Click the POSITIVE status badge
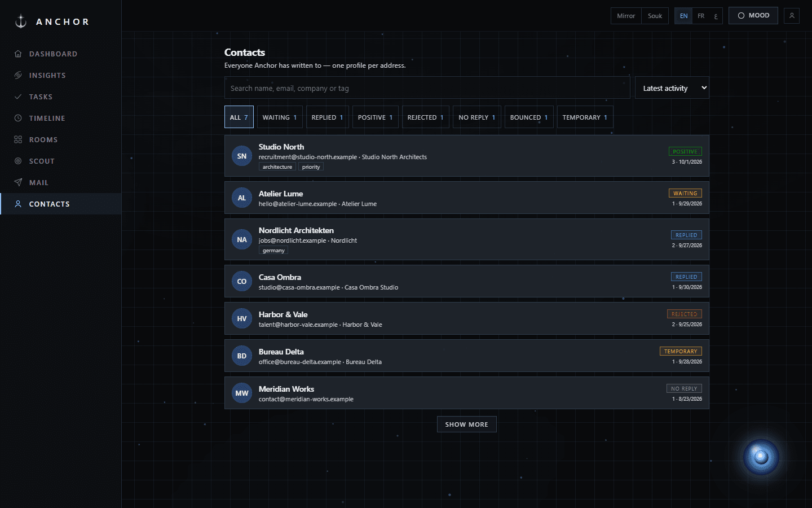 [x=685, y=151]
